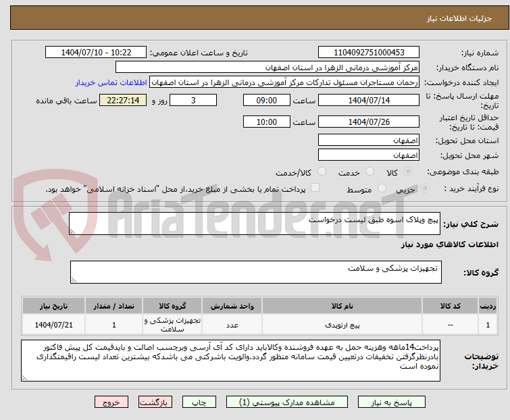Click the جزئیات اطلاعات نیاز page header

(x=459, y=18)
